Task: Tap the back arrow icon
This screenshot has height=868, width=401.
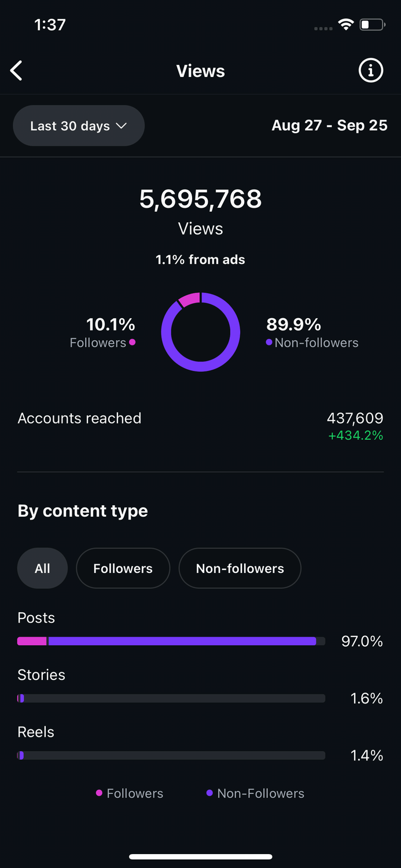Action: point(17,71)
